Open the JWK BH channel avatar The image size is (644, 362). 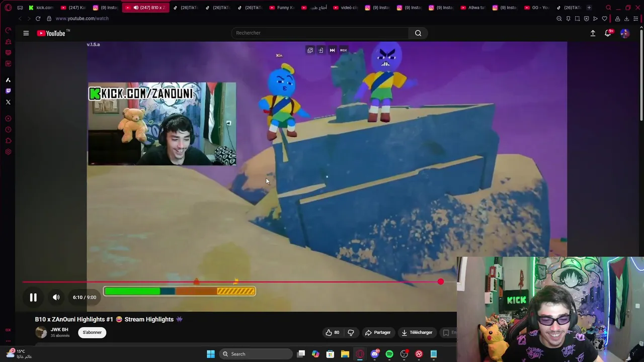[x=41, y=332]
